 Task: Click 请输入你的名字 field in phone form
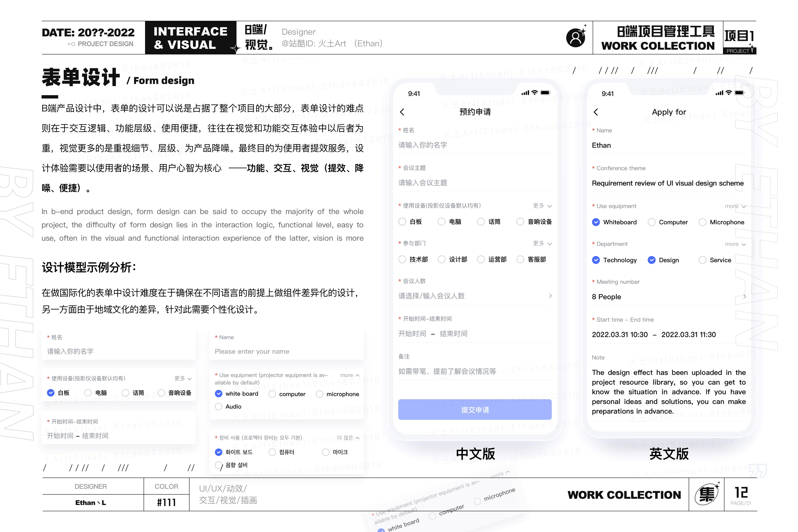(475, 145)
